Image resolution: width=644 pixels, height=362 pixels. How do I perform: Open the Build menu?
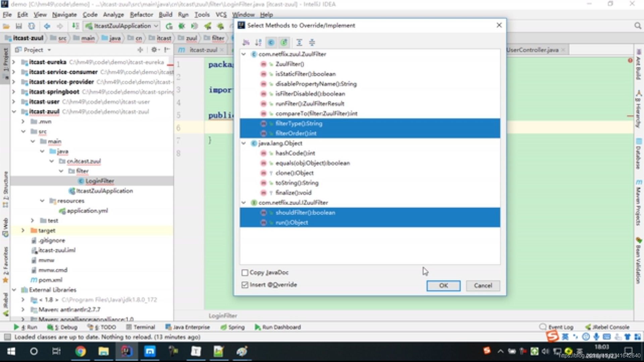point(165,14)
